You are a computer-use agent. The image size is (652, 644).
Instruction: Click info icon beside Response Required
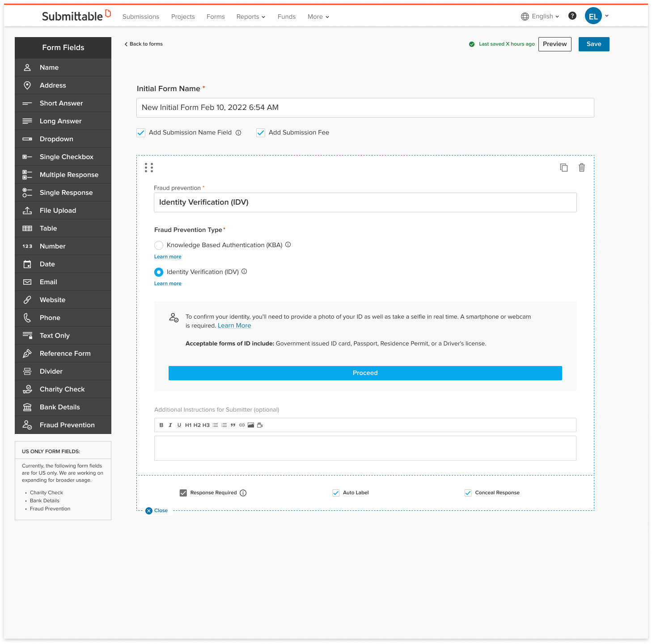[x=243, y=493]
